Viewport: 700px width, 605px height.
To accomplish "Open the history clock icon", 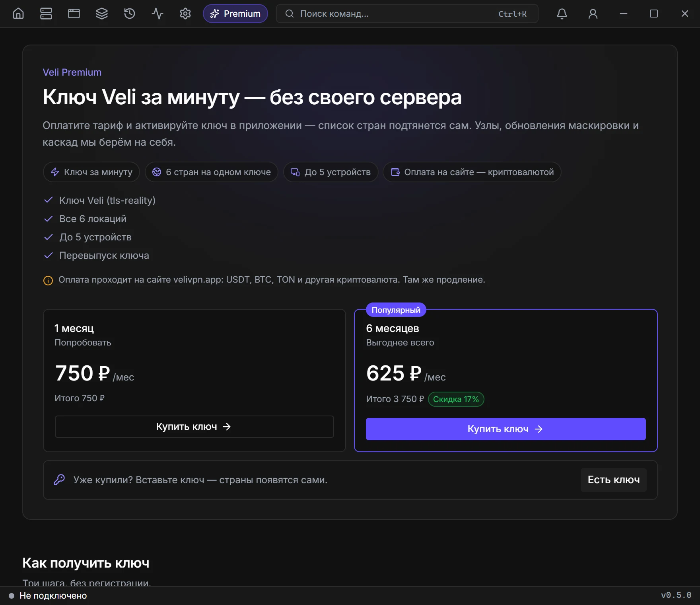I will click(x=130, y=14).
